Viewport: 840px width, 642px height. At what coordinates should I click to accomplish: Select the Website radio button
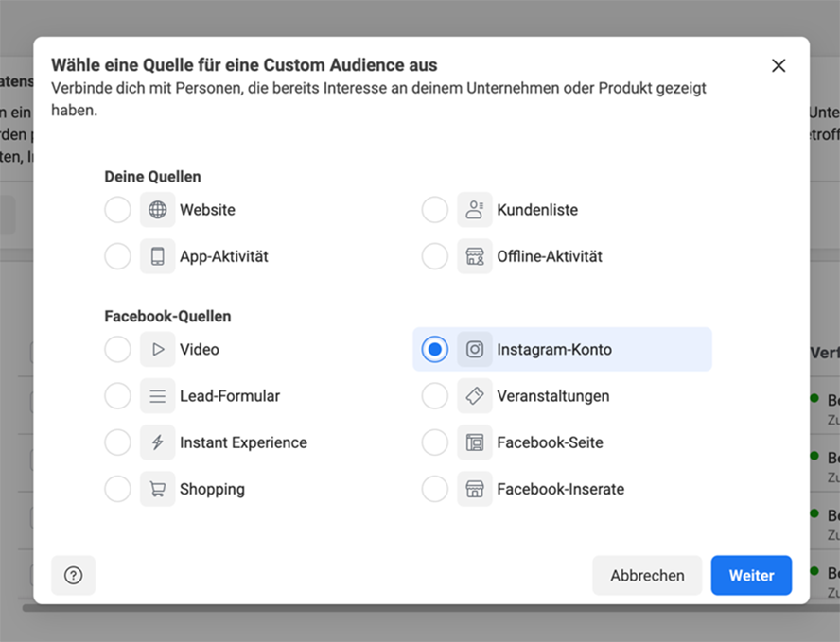[118, 210]
